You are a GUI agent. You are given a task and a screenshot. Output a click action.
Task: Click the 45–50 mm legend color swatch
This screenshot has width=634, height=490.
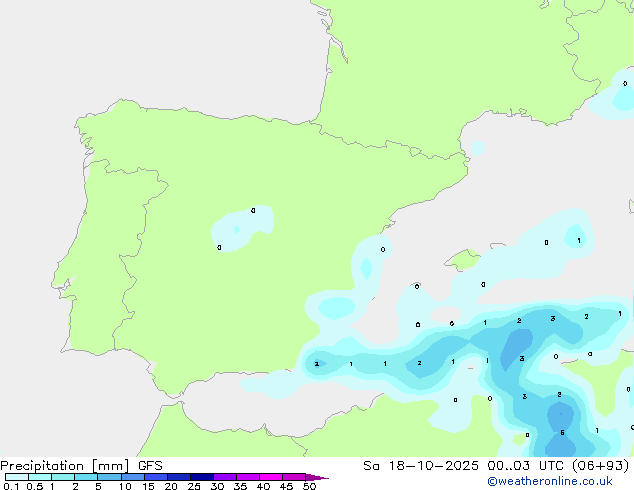(294, 477)
